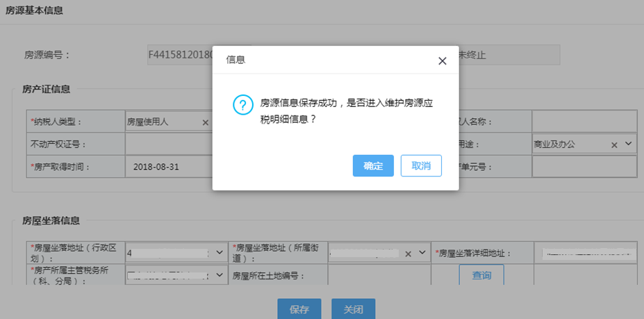Screen dimensions: 644x319
Task: Click the 房产取得时间 label cell
Action: pos(76,167)
